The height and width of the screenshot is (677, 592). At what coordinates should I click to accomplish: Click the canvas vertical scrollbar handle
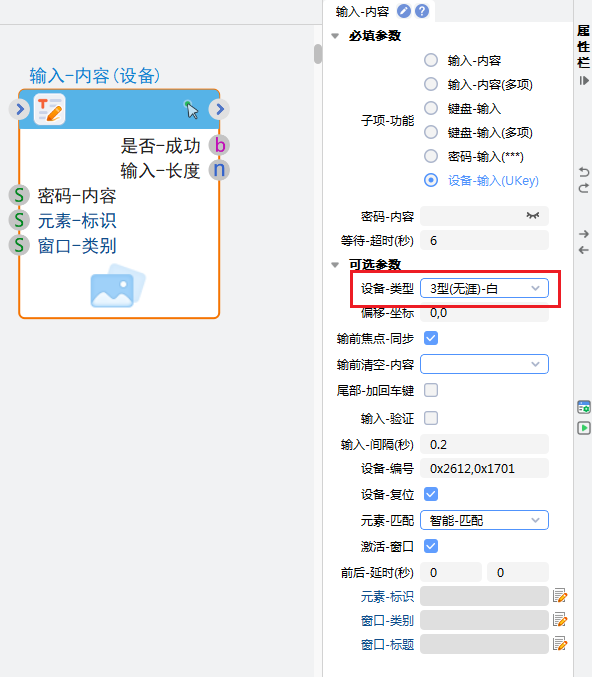pos(318,54)
